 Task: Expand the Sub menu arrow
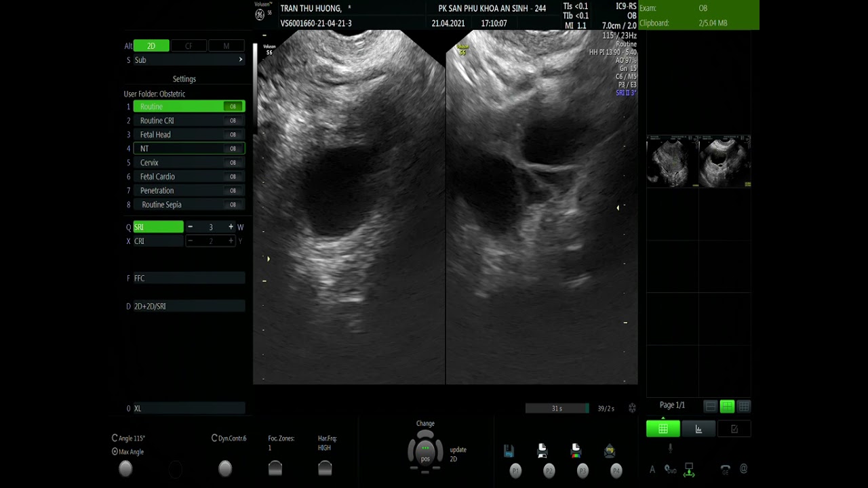240,60
